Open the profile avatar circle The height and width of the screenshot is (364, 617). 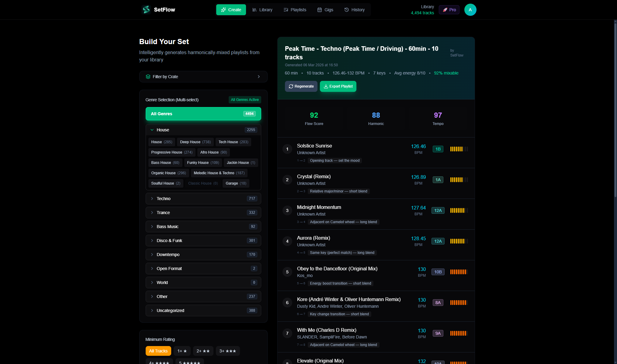pyautogui.click(x=470, y=9)
